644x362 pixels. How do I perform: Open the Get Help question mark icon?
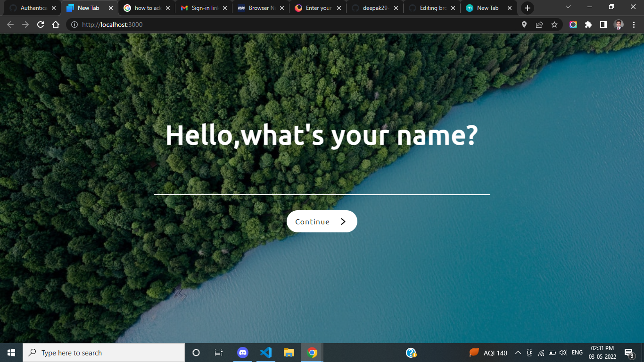pyautogui.click(x=411, y=353)
